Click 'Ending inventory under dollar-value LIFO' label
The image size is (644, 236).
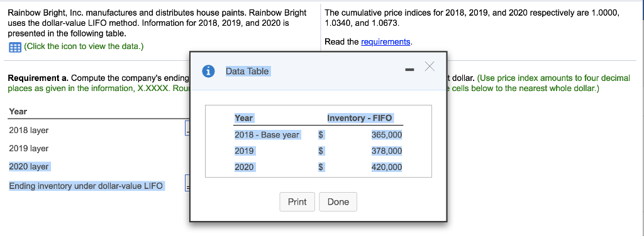coord(86,186)
